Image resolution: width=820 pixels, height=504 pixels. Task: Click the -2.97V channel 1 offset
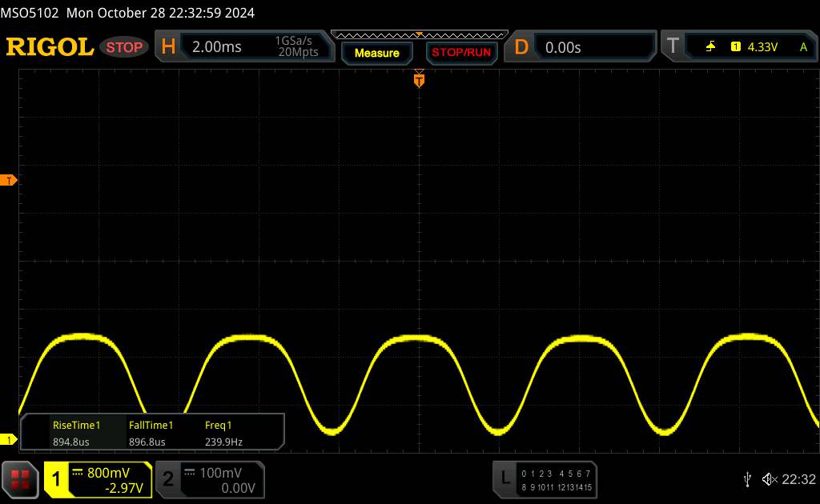pyautogui.click(x=124, y=488)
